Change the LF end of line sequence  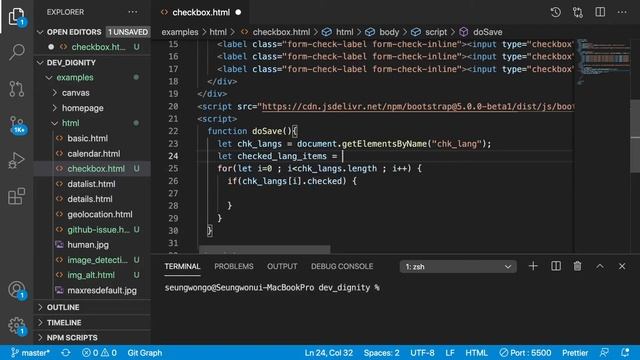(450, 353)
